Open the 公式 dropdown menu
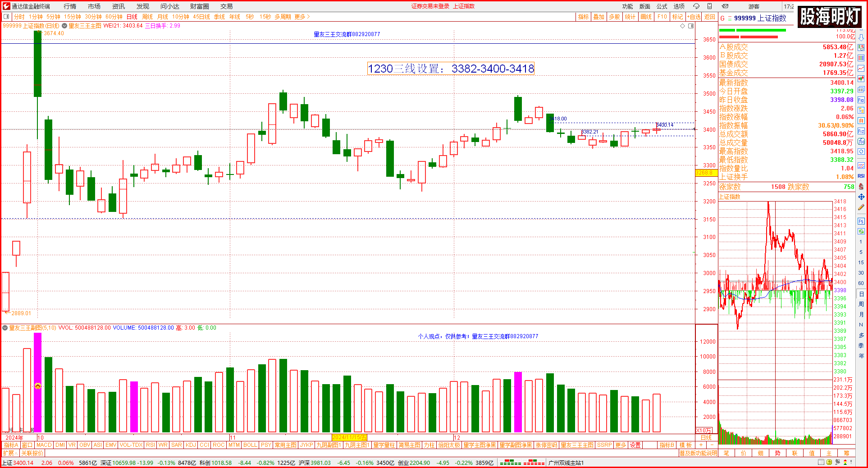Screen dimensions: 868x468 point(662,6)
